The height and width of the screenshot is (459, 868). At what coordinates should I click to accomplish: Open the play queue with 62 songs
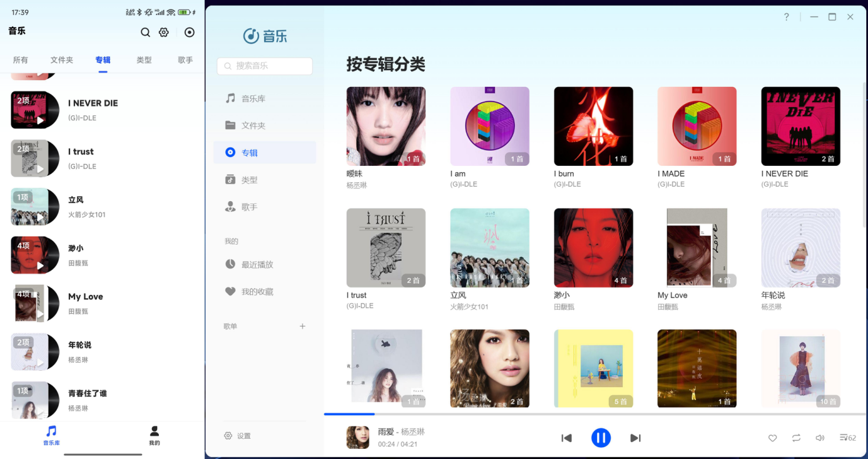click(x=848, y=438)
